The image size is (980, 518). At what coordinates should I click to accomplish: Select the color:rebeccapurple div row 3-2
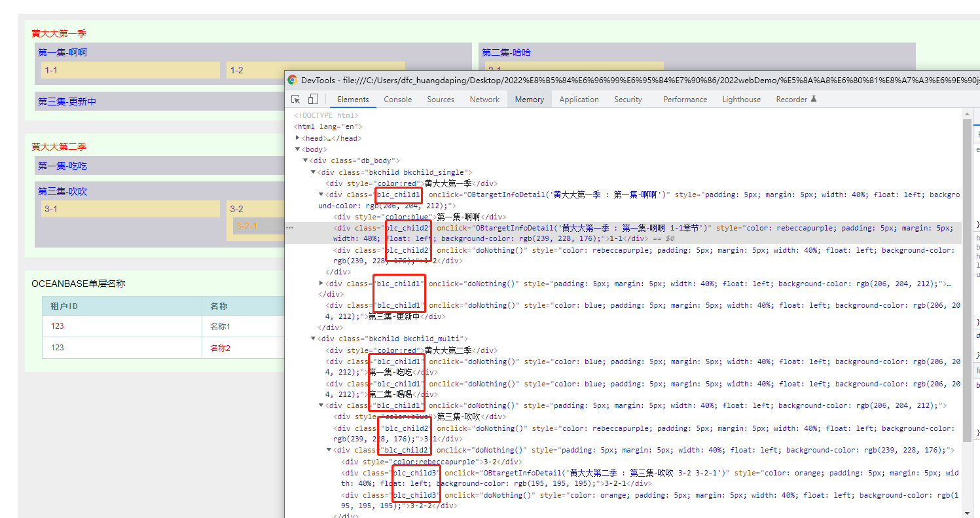coord(624,461)
